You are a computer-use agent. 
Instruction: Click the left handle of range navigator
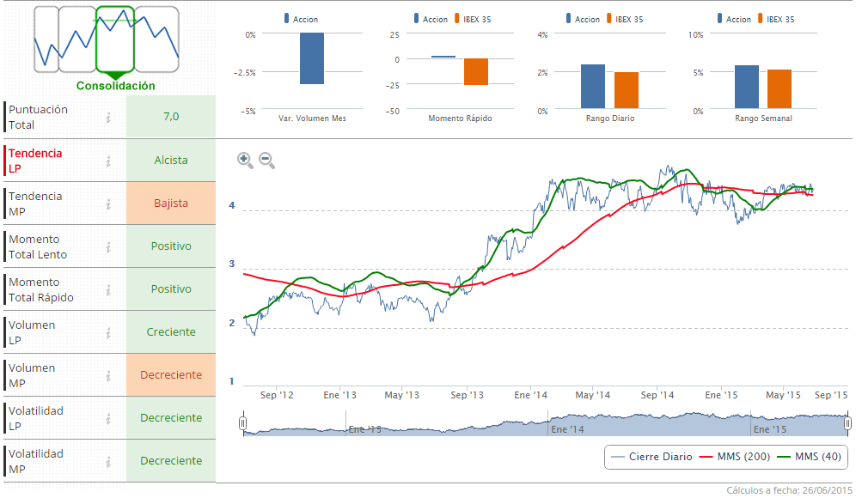point(243,423)
